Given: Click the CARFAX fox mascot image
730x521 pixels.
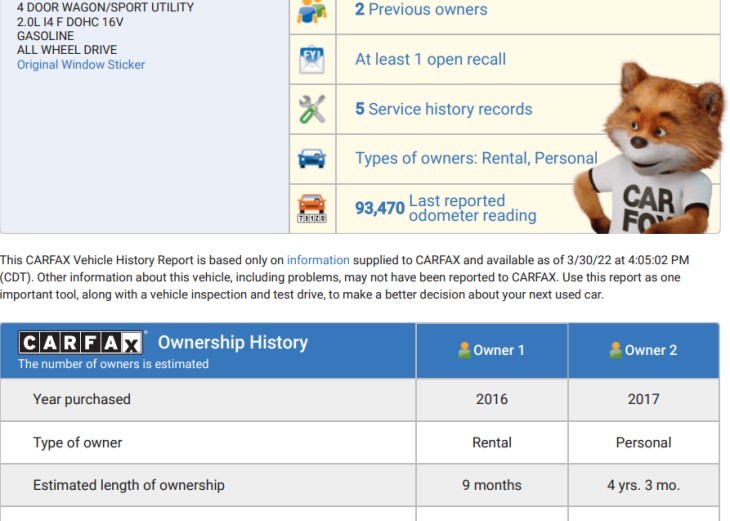Looking at the screenshot, I should click(x=649, y=149).
